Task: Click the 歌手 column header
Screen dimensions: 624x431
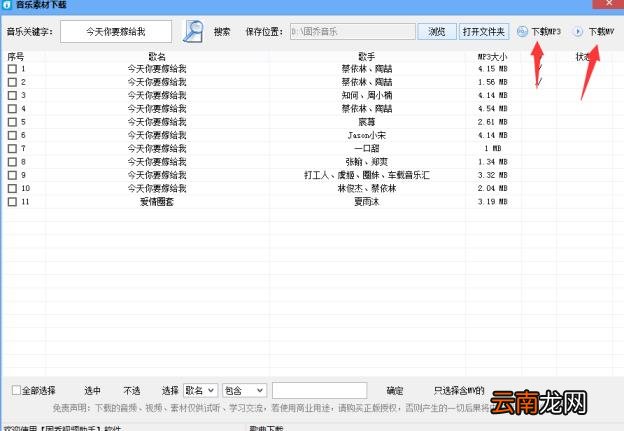Action: point(367,57)
